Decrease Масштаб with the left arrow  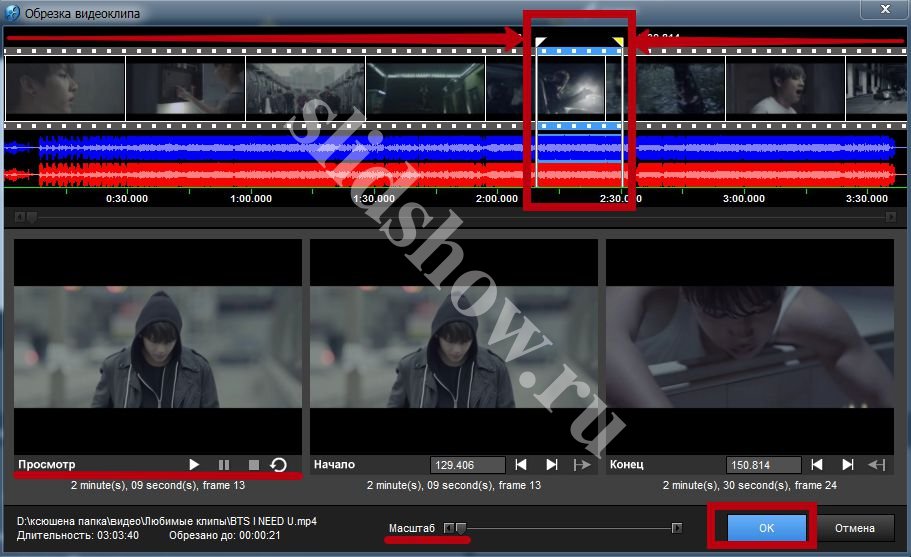coord(449,528)
